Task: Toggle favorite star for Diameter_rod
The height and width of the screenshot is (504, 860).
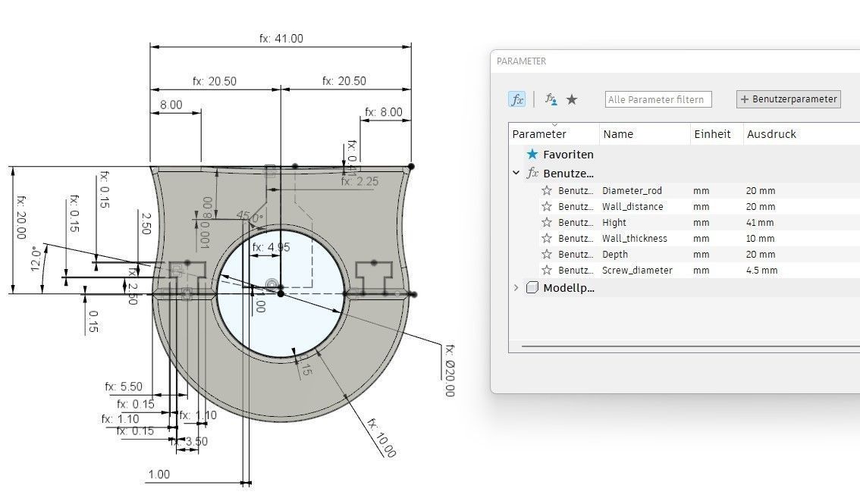Action: click(x=546, y=191)
